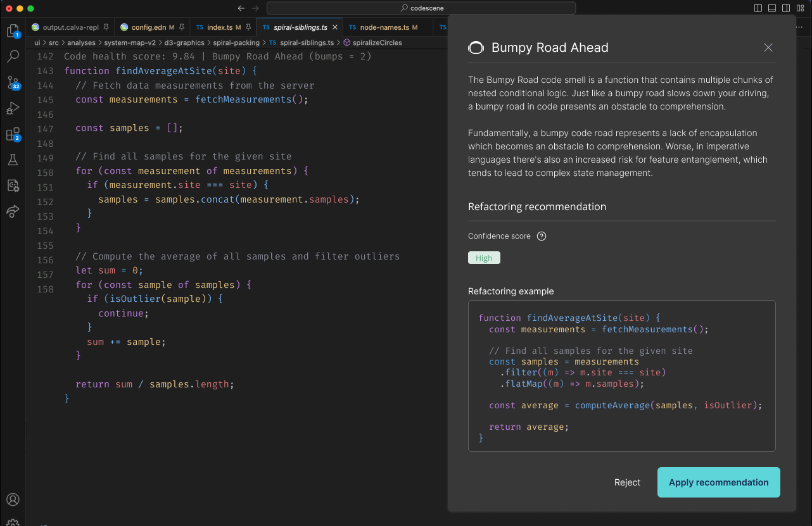This screenshot has height=526, width=812.
Task: Toggle the secondary side bar layout button
Action: pyautogui.click(x=786, y=8)
